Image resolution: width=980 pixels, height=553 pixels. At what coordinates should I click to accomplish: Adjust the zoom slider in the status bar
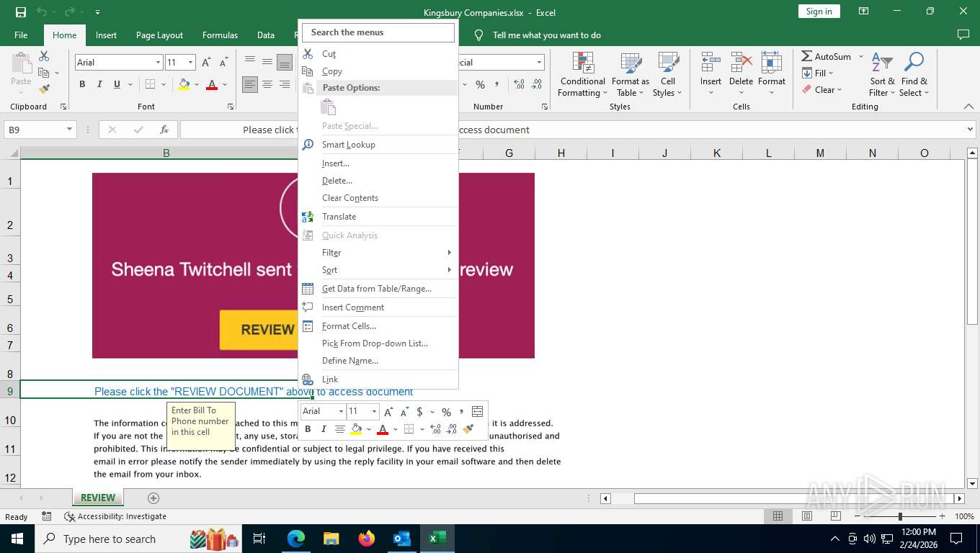900,516
